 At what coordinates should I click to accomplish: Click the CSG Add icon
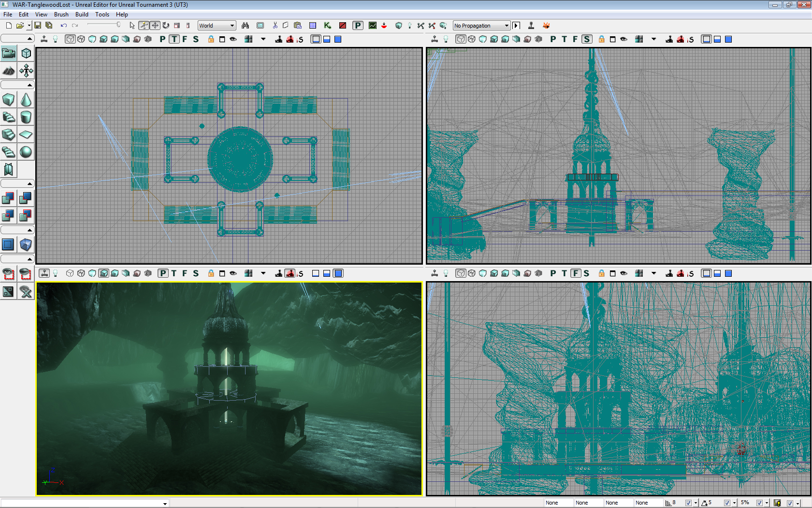pyautogui.click(x=9, y=198)
